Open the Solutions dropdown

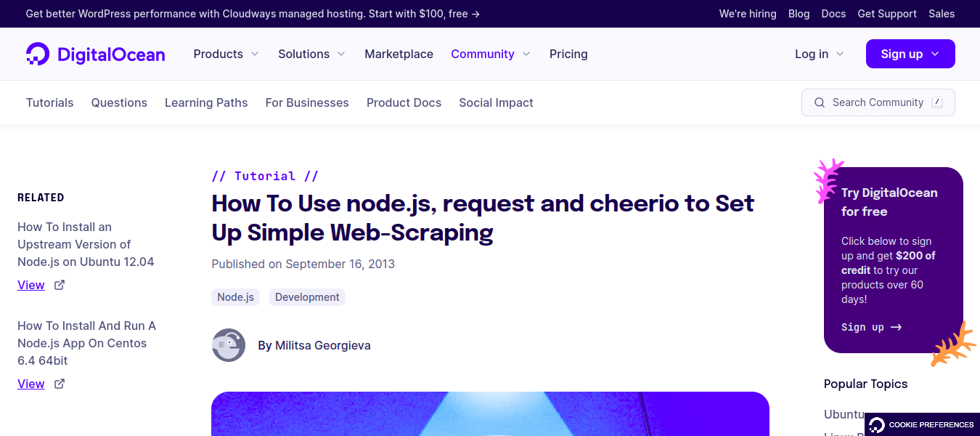311,54
